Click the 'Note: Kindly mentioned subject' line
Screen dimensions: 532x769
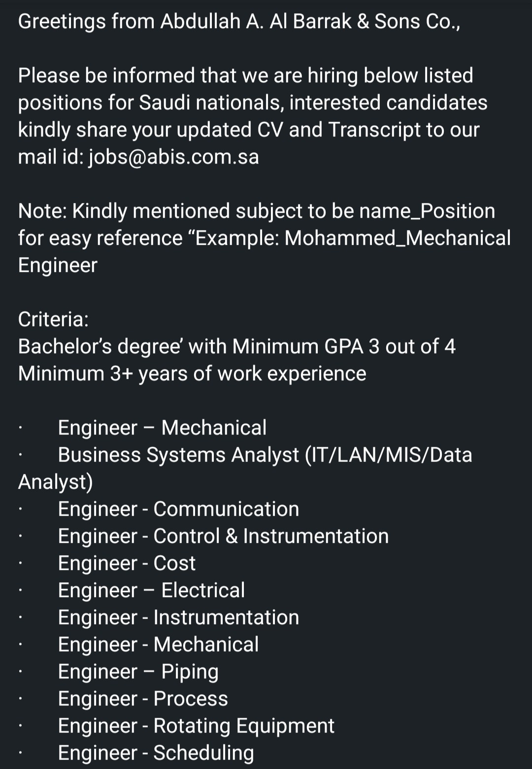tap(256, 211)
